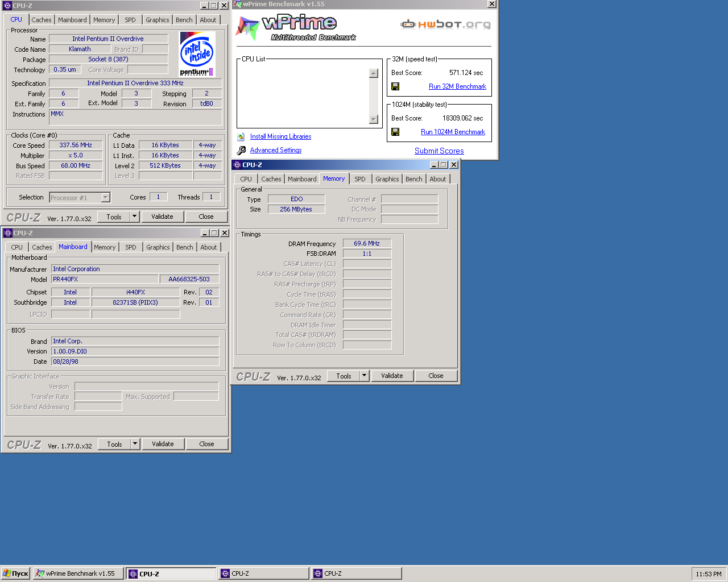
Task: Click Submit Scores link
Action: [x=439, y=151]
